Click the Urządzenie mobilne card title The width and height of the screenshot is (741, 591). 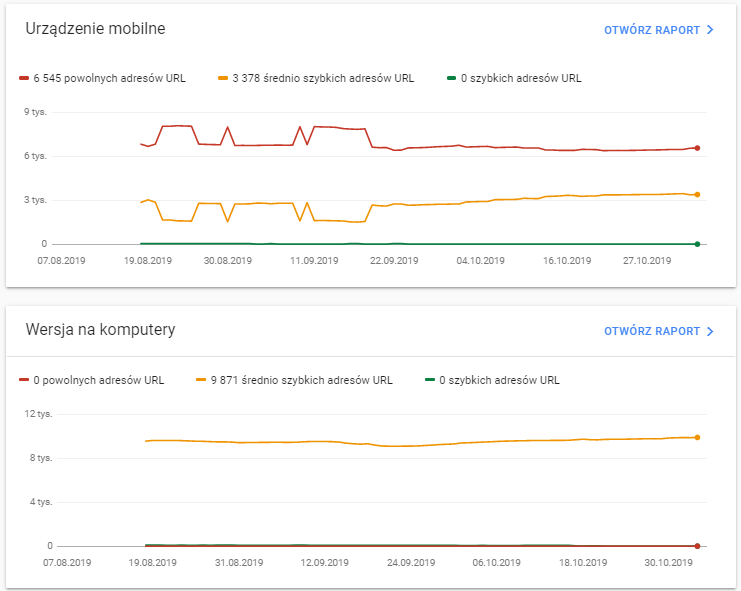[x=95, y=29]
